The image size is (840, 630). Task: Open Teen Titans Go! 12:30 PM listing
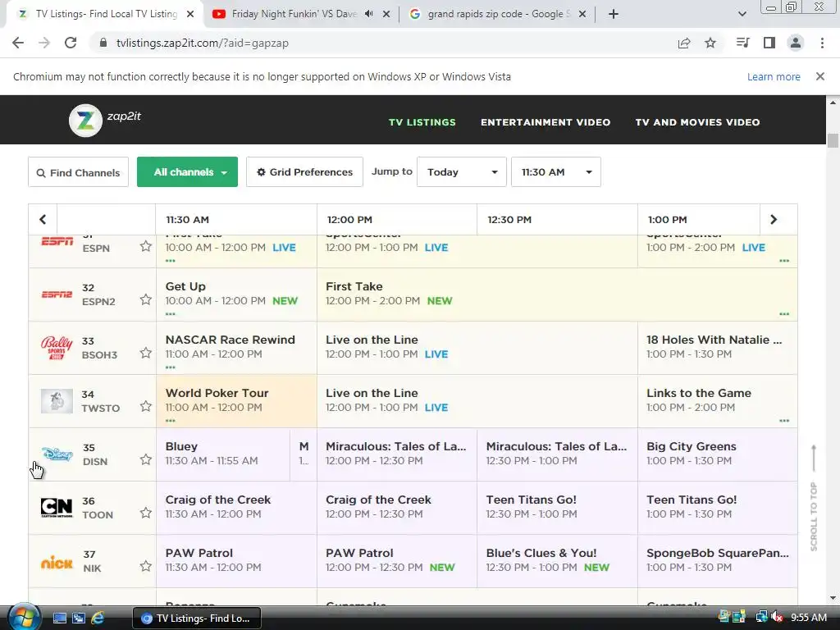coord(557,507)
